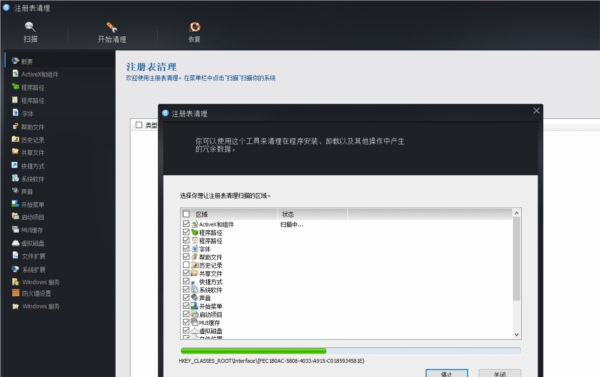Select 启动项目 in the left sidebar
Image resolution: width=600 pixels, height=377 pixels.
[x=28, y=217]
